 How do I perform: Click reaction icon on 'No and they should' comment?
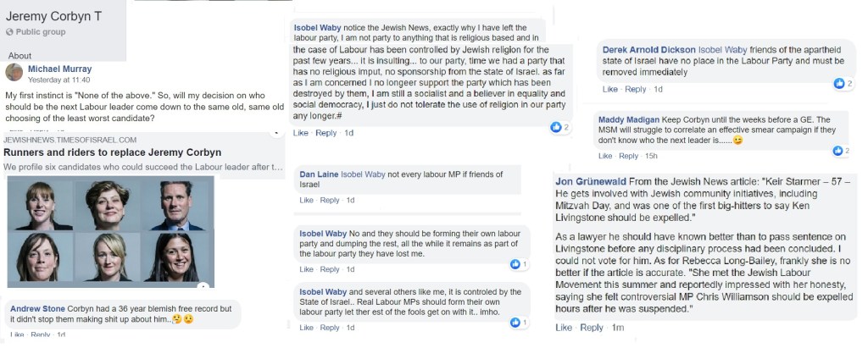[x=515, y=264]
